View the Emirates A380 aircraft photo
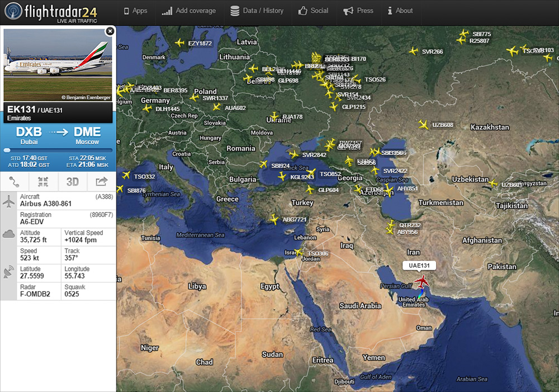This screenshot has width=559, height=392. (x=58, y=65)
